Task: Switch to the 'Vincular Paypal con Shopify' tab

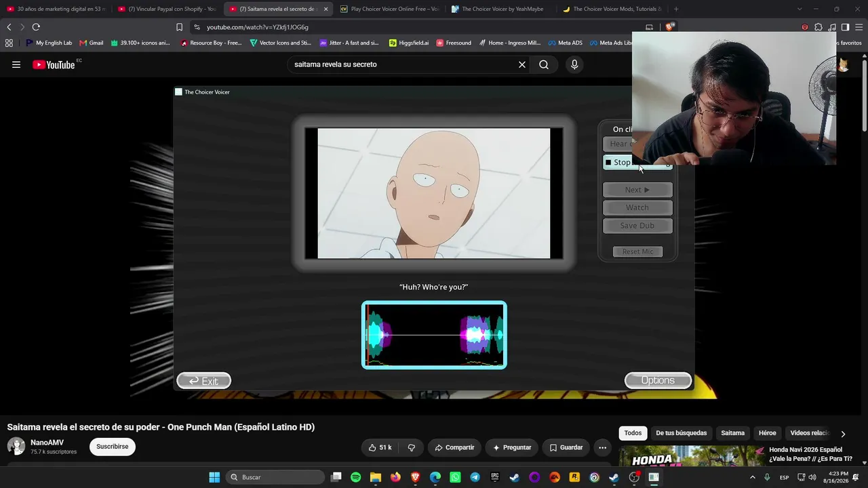Action: click(x=166, y=9)
